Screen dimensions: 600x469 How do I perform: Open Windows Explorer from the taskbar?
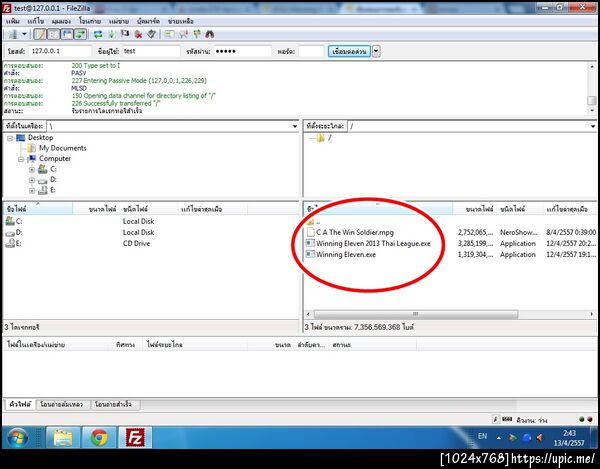click(x=63, y=438)
